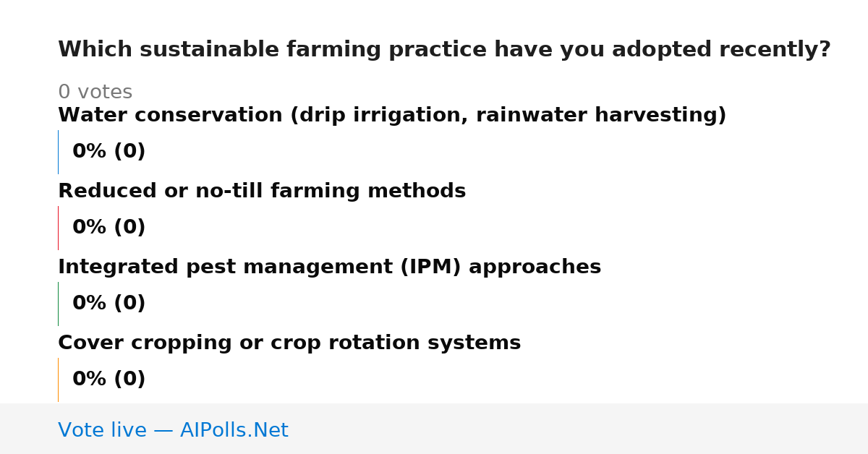
Task: Click the word 'AIPolls.Net' in footer
Action: pos(234,430)
